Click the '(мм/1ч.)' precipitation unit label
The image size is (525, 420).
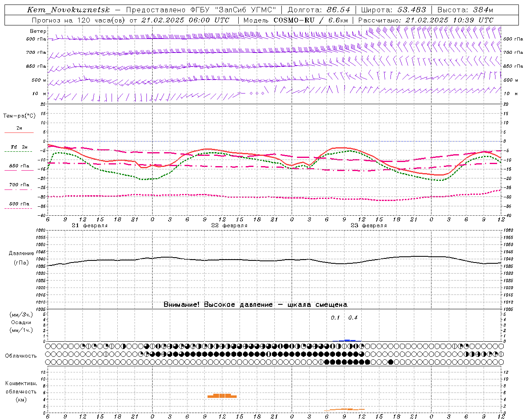point(21,330)
